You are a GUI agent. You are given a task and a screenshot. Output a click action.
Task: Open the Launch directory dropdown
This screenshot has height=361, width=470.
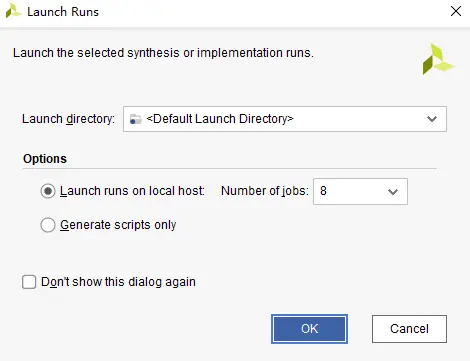pos(285,119)
